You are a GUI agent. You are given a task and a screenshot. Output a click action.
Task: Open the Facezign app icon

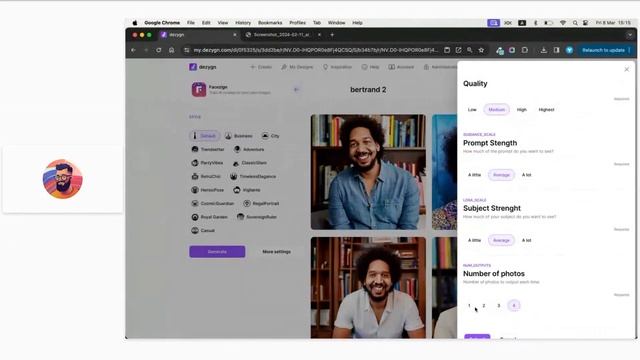pyautogui.click(x=199, y=89)
